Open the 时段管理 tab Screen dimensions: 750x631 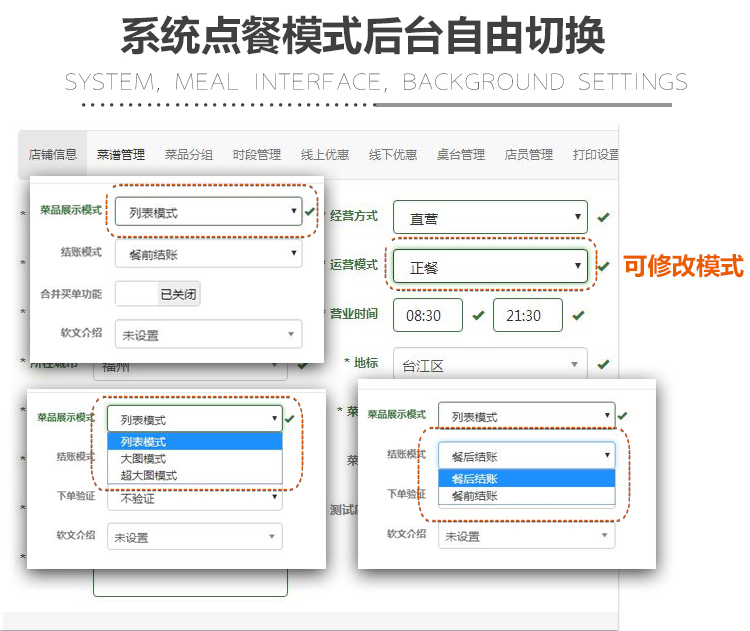[x=257, y=154]
